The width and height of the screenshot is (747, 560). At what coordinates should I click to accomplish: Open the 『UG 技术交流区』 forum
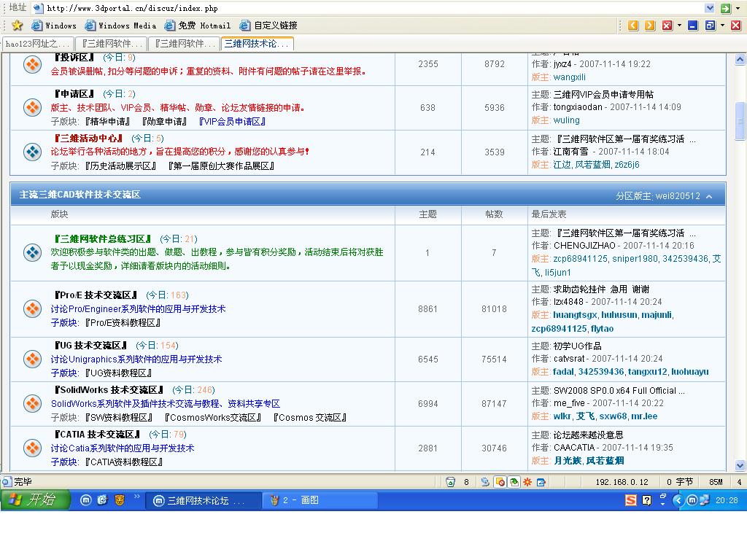(x=90, y=345)
